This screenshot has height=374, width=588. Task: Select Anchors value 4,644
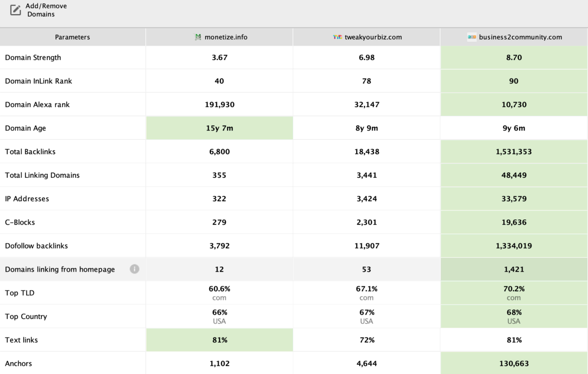tap(367, 363)
